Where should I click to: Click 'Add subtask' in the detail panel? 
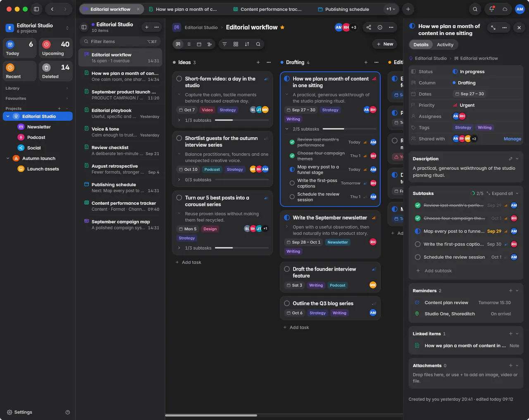(438, 271)
